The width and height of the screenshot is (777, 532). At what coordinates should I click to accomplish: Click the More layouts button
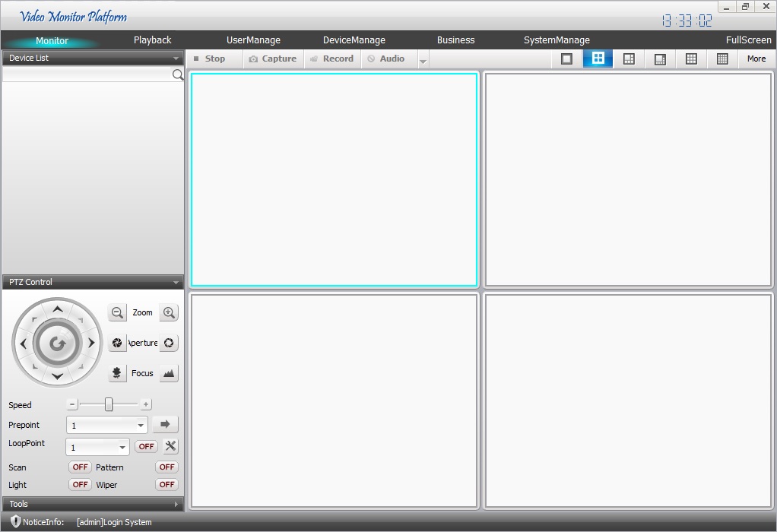click(756, 59)
